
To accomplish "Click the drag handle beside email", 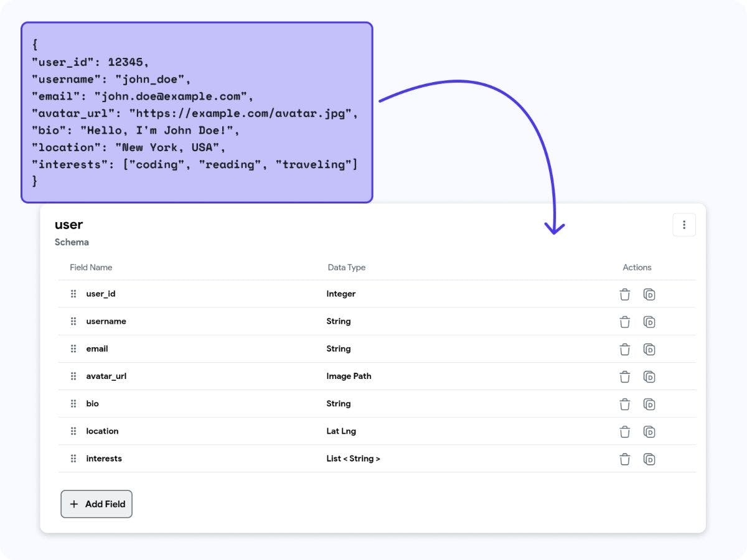I will point(73,348).
